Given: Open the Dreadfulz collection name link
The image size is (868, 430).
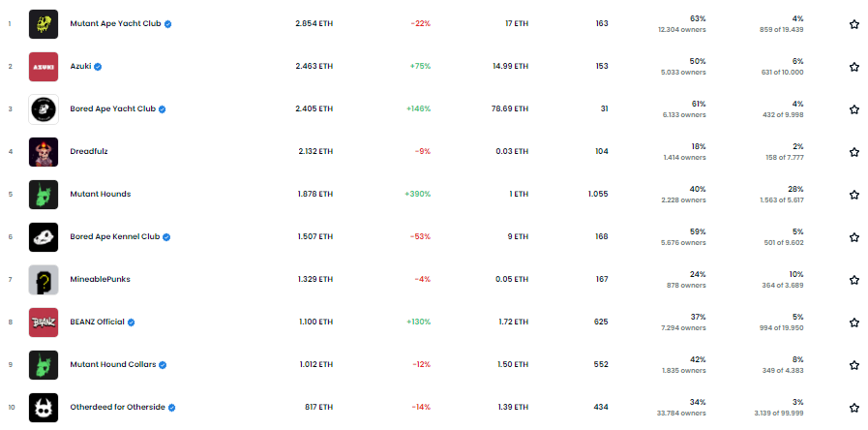Looking at the screenshot, I should tap(89, 151).
